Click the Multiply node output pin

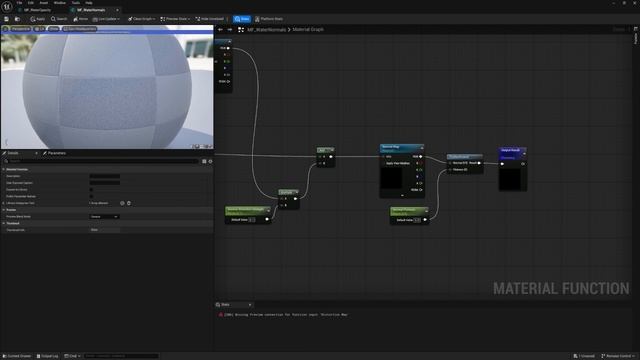pos(296,199)
